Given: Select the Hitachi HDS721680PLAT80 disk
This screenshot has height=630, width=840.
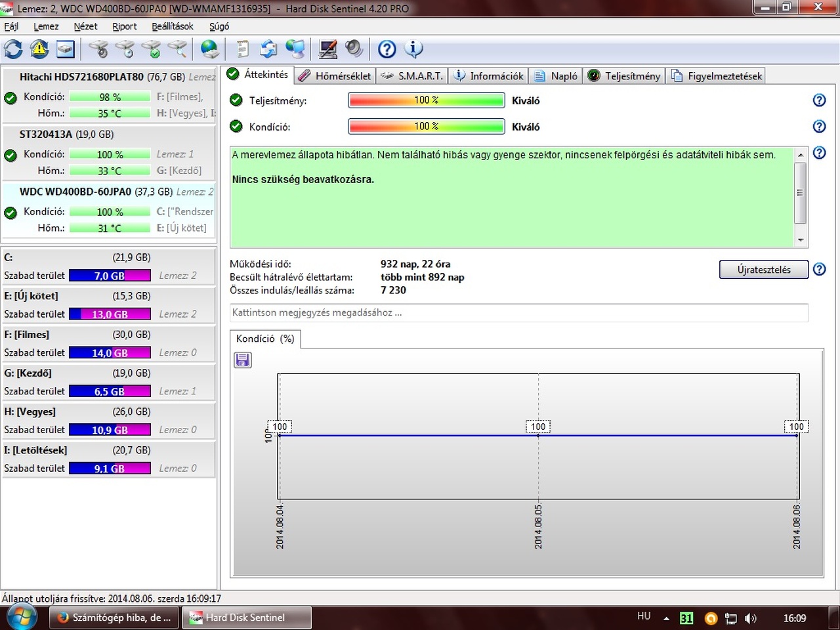Looking at the screenshot, I should coord(110,95).
